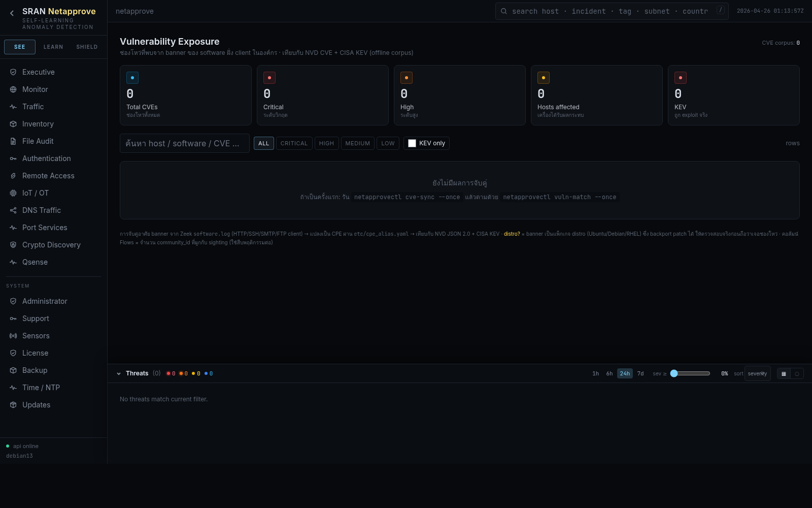Click the distro? help link

512,234
